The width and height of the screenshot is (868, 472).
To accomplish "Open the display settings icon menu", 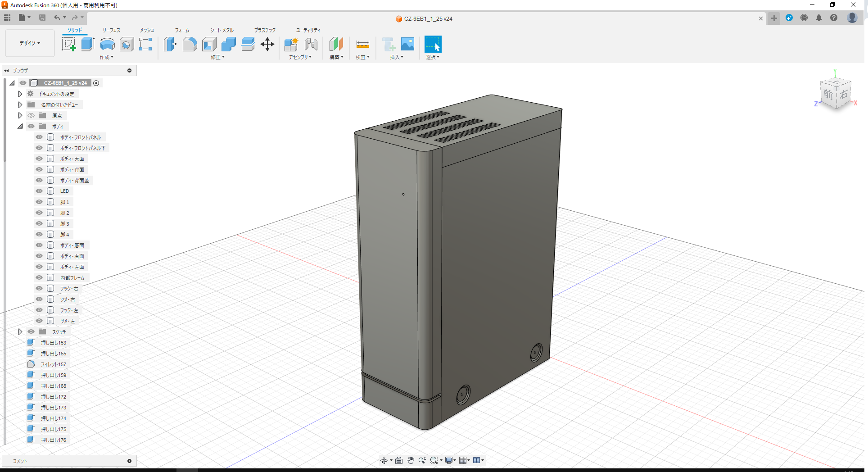I will tap(449, 460).
